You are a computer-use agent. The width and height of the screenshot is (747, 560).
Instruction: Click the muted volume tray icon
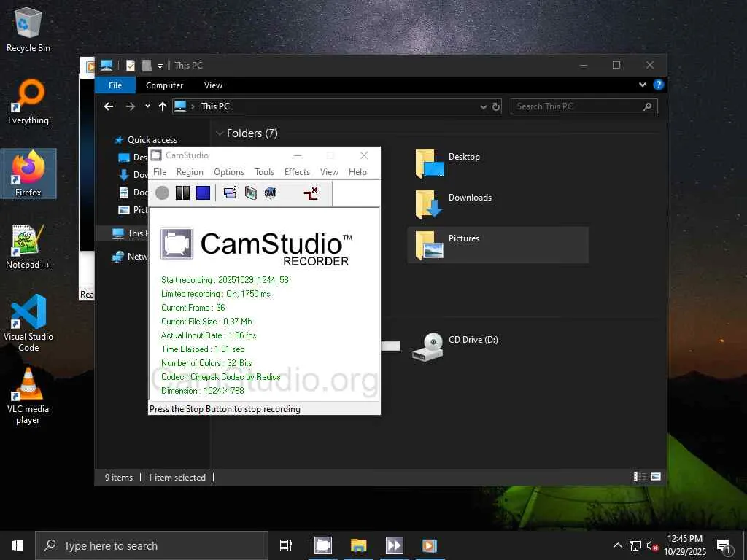(x=652, y=545)
